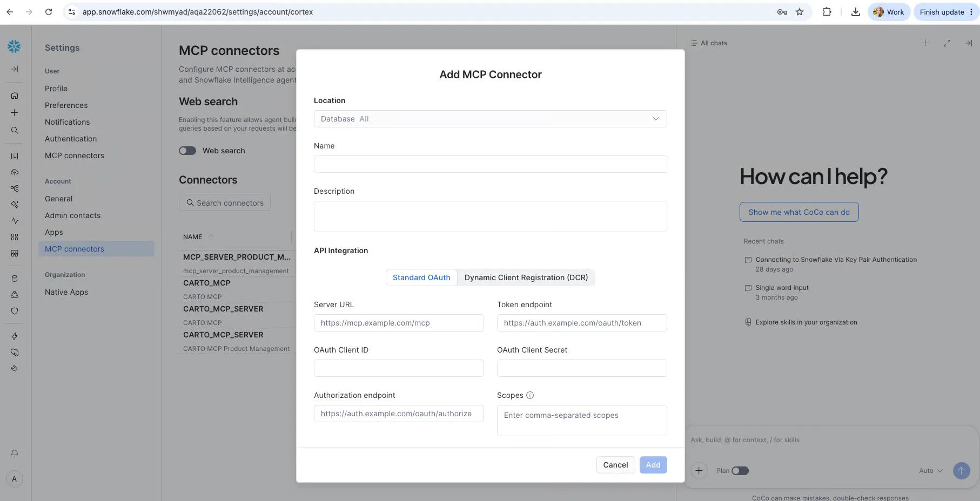The width and height of the screenshot is (980, 501).
Task: Open Preferences in the Settings menu
Action: pyautogui.click(x=66, y=105)
